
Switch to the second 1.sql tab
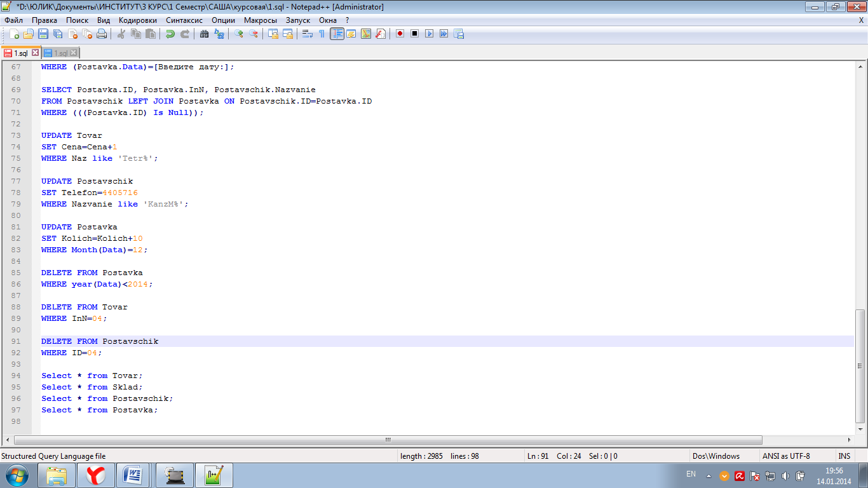[x=60, y=53]
